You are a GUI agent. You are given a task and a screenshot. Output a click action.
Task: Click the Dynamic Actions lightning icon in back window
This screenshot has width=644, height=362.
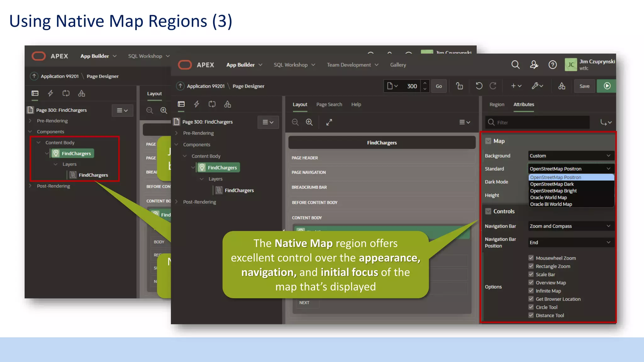50,93
